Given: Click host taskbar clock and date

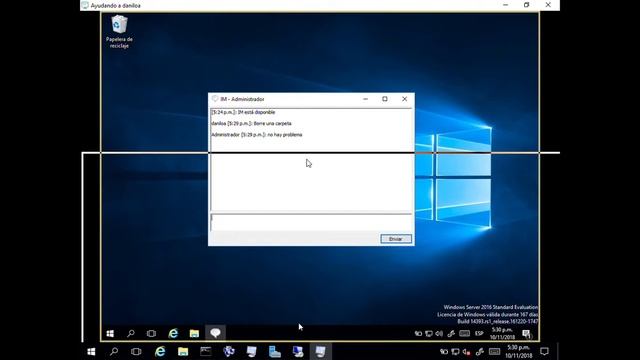Looking at the screenshot, I should tap(519, 351).
